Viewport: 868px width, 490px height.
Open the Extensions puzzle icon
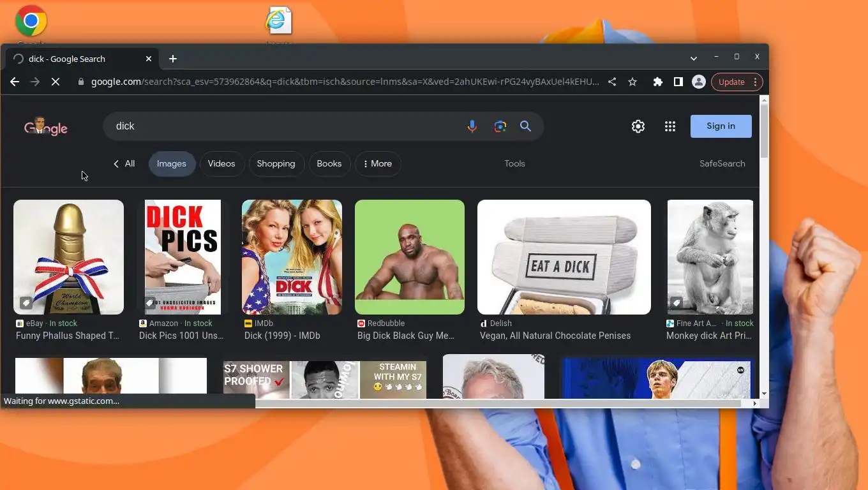click(x=658, y=82)
